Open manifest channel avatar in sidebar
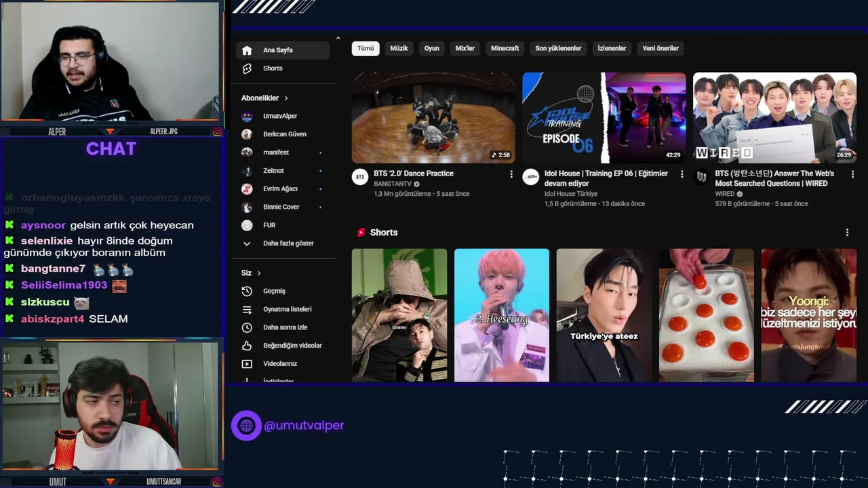 pos(247,152)
